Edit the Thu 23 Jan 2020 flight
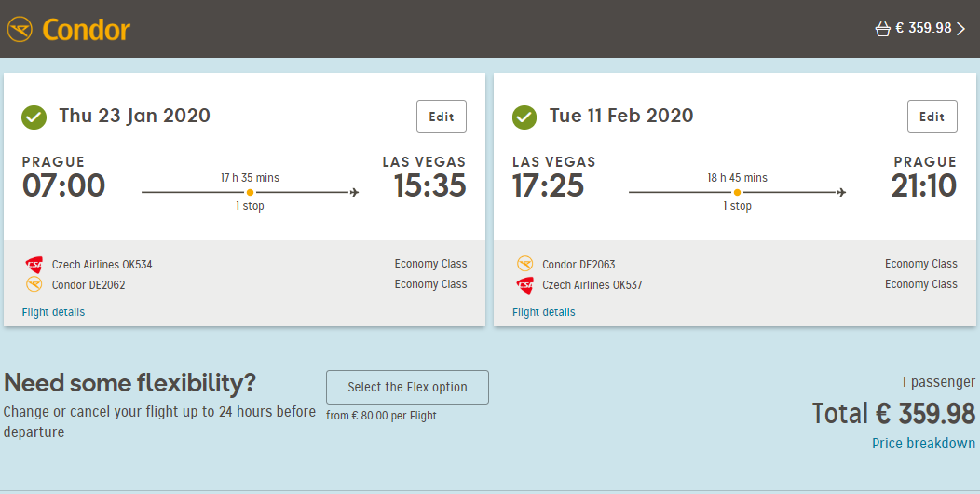Viewport: 980px width, 494px height. tap(442, 117)
